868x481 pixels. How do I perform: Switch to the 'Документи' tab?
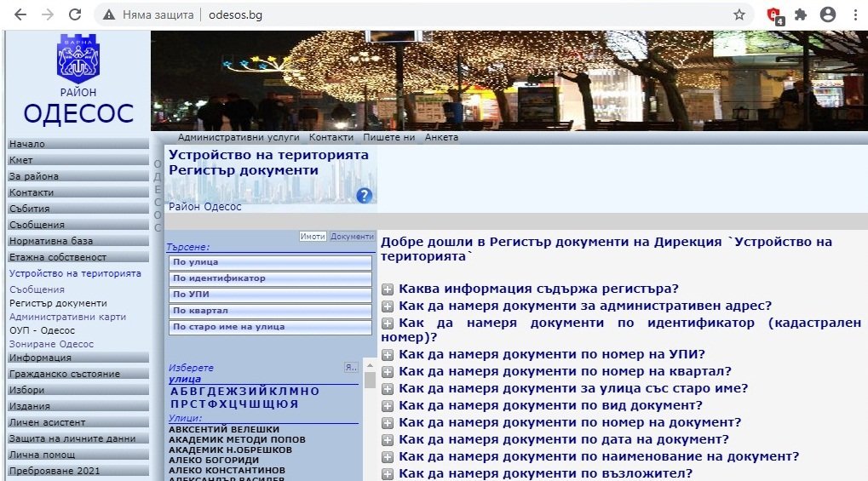352,237
